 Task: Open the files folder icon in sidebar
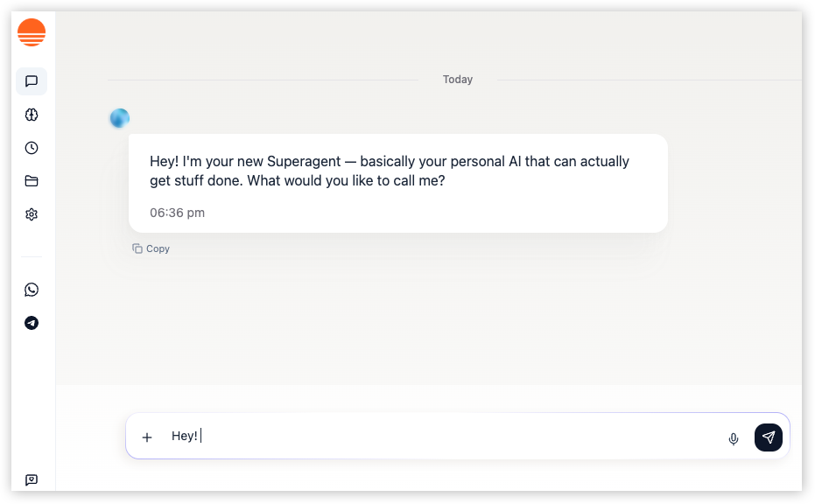pos(32,180)
